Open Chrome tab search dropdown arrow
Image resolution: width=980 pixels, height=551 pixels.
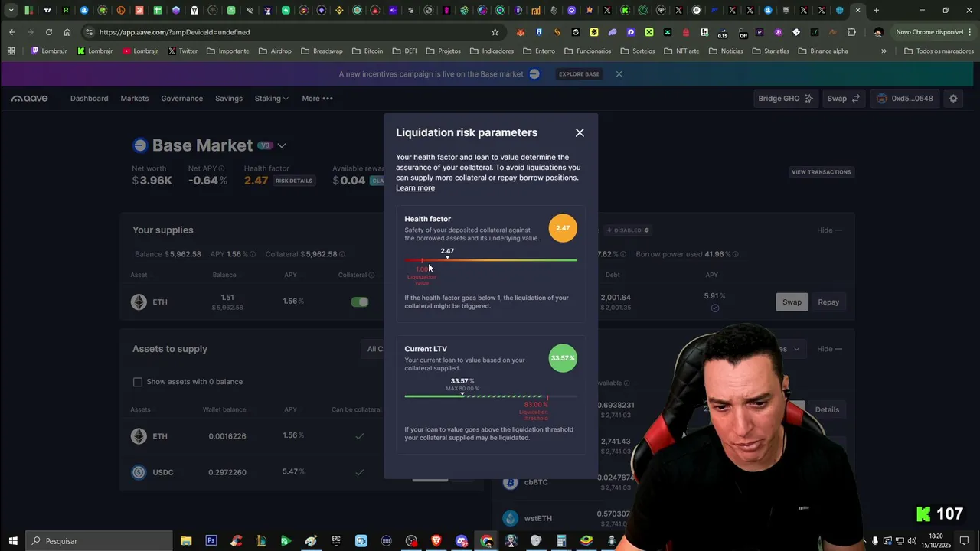point(11,11)
